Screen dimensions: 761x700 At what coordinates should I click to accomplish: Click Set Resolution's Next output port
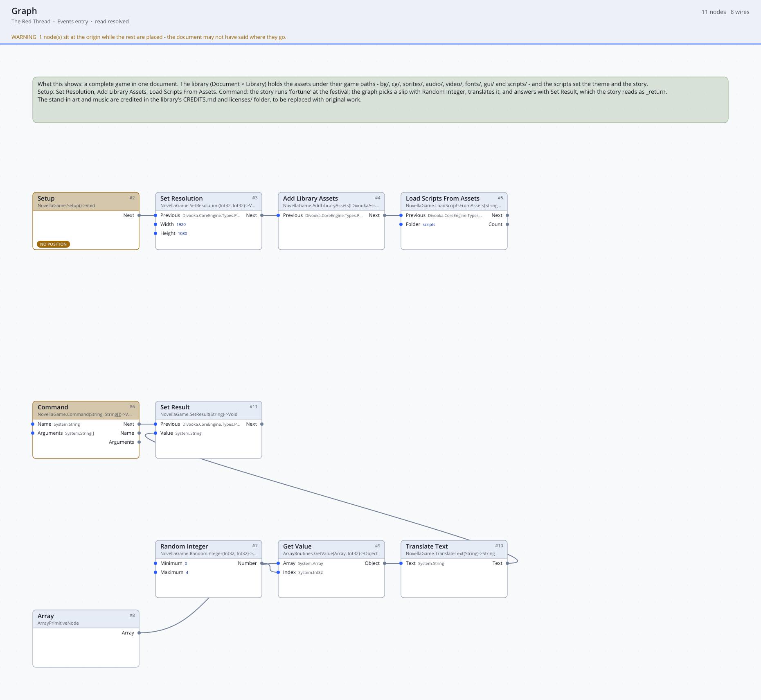click(x=262, y=215)
